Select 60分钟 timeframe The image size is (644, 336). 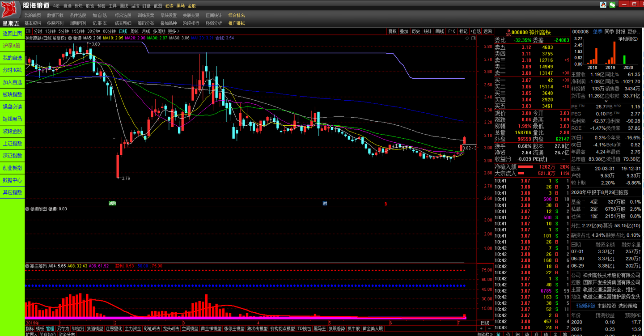tap(109, 31)
